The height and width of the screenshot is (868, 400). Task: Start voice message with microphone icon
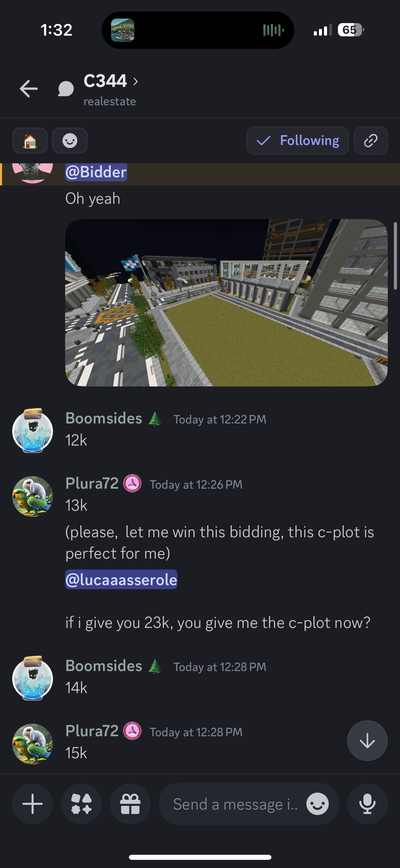click(367, 803)
